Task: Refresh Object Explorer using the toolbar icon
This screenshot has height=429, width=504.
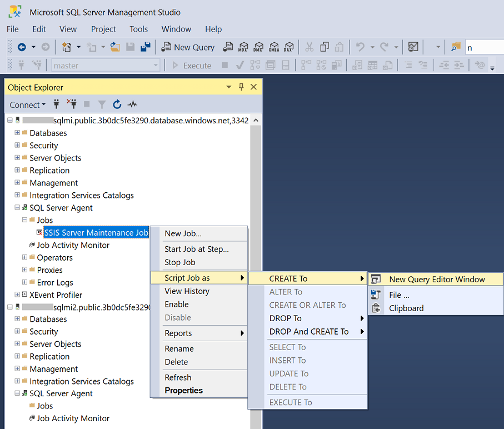Action: click(117, 104)
